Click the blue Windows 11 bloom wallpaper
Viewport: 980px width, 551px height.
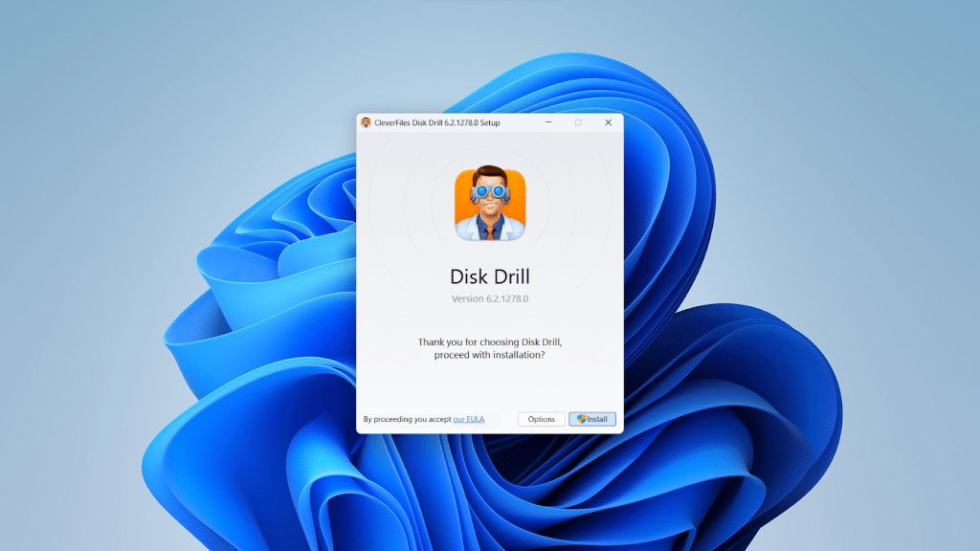click(x=239, y=316)
